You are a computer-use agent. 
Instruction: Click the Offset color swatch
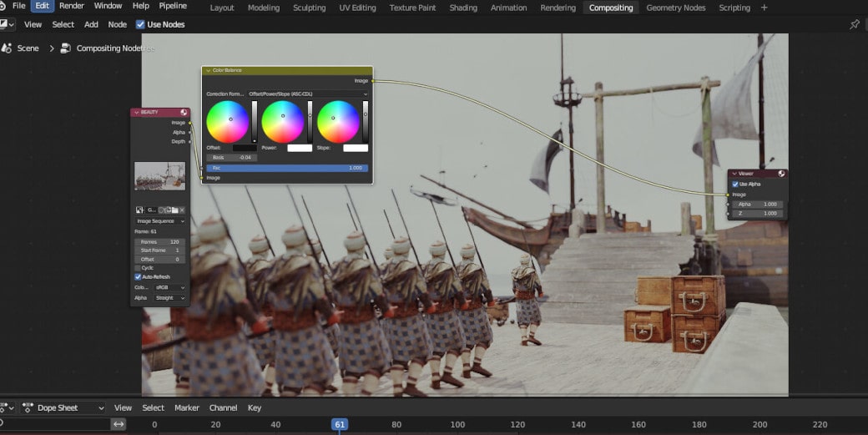tap(245, 148)
